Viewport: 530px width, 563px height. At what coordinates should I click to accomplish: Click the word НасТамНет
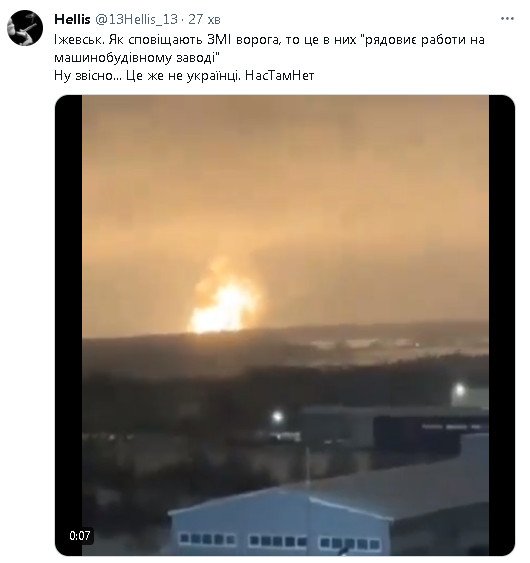click(x=279, y=75)
